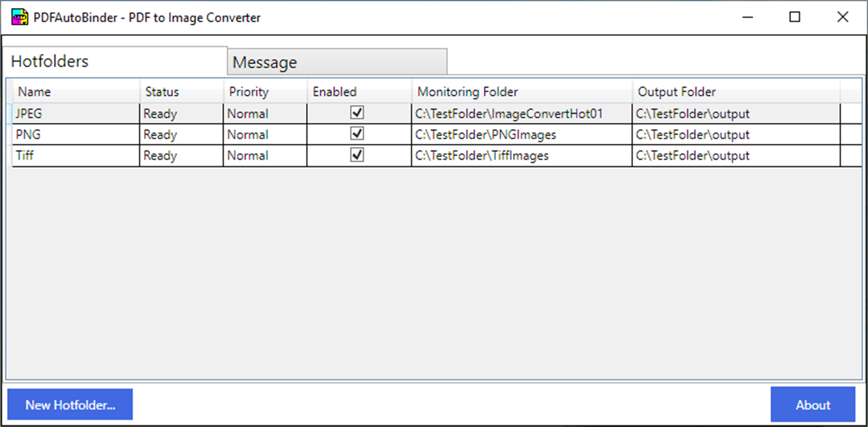Screen dimensions: 868x427
Task: Disable the JPEG hotfolder checkbox
Action: (x=357, y=113)
